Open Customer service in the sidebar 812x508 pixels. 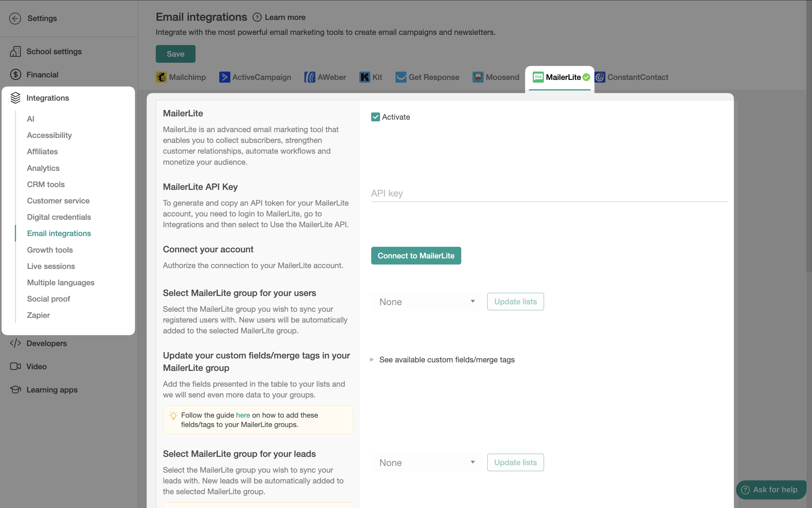tap(58, 201)
